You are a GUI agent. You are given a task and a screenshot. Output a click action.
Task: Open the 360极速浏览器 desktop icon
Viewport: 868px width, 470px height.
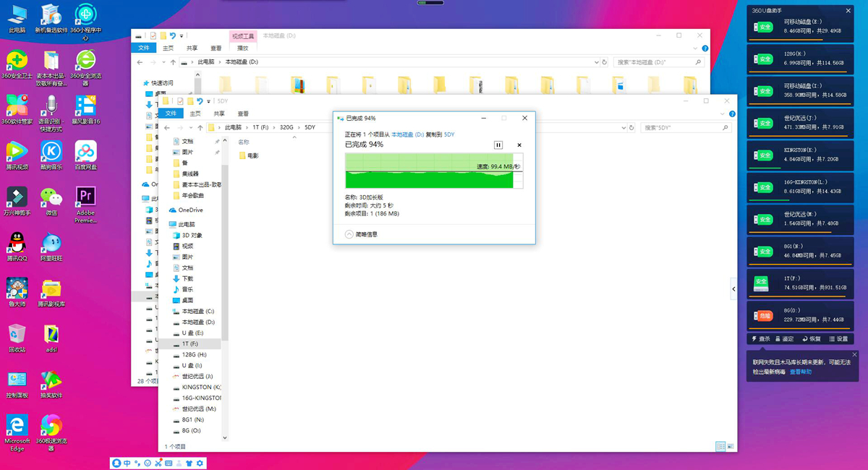(x=51, y=432)
